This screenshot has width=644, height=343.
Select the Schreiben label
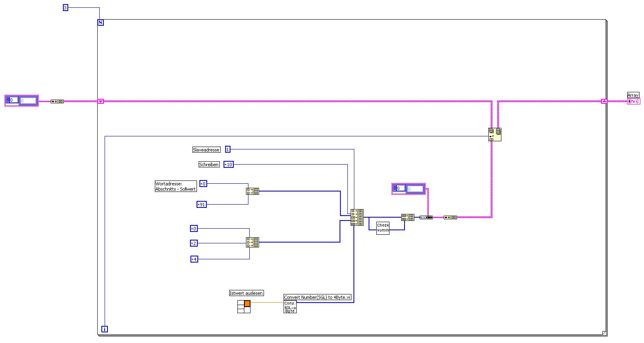point(209,165)
